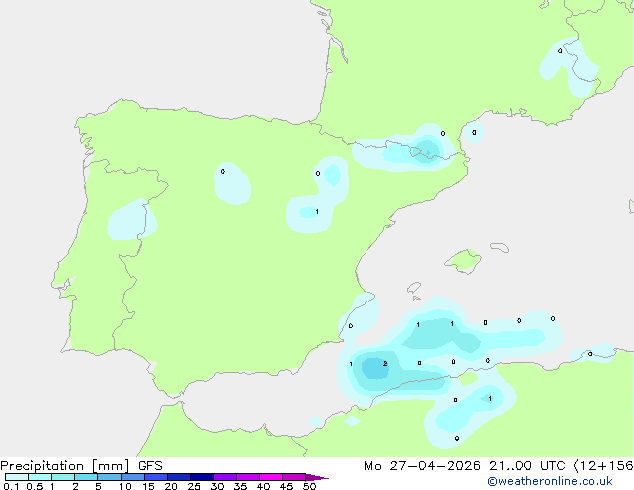Viewport: 634px width, 490px height.
Task: Click the '10' legend scale label
Action: (x=125, y=486)
